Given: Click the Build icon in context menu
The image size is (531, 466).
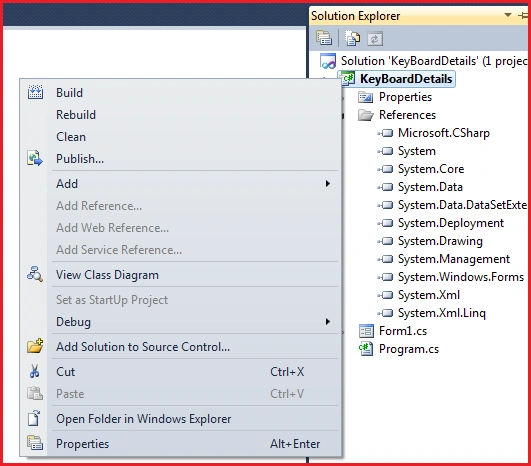Looking at the screenshot, I should [35, 92].
